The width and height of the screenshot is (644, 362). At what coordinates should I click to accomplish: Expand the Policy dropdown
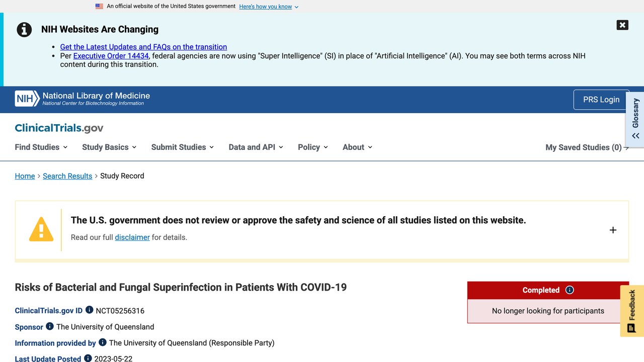click(312, 147)
